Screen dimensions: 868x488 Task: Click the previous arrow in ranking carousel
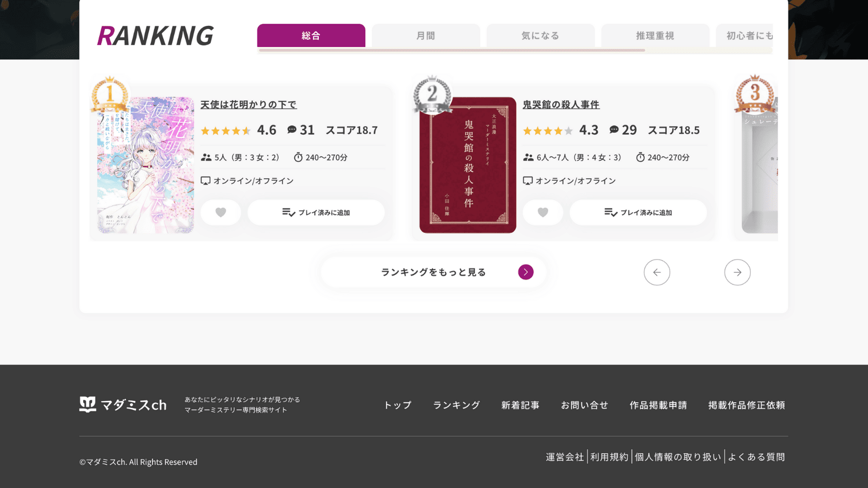point(657,272)
